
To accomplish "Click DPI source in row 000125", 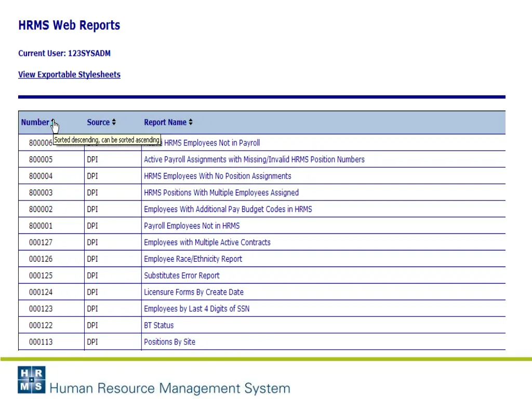I will pyautogui.click(x=92, y=276).
